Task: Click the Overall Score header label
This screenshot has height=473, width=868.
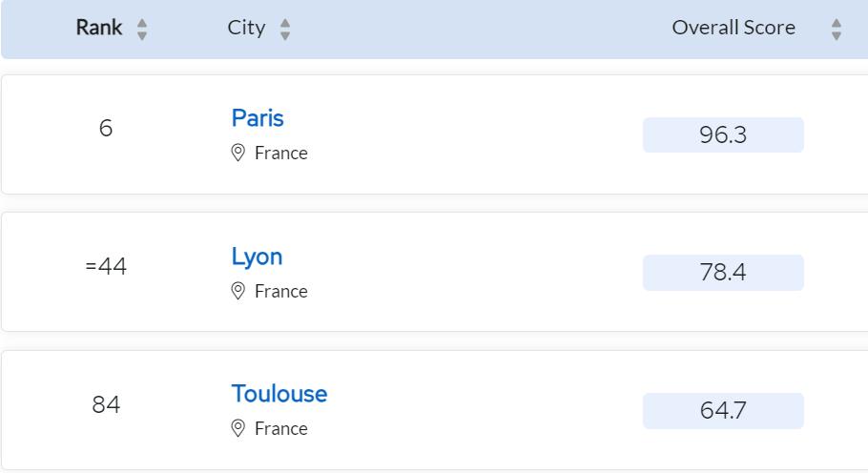Action: click(734, 28)
